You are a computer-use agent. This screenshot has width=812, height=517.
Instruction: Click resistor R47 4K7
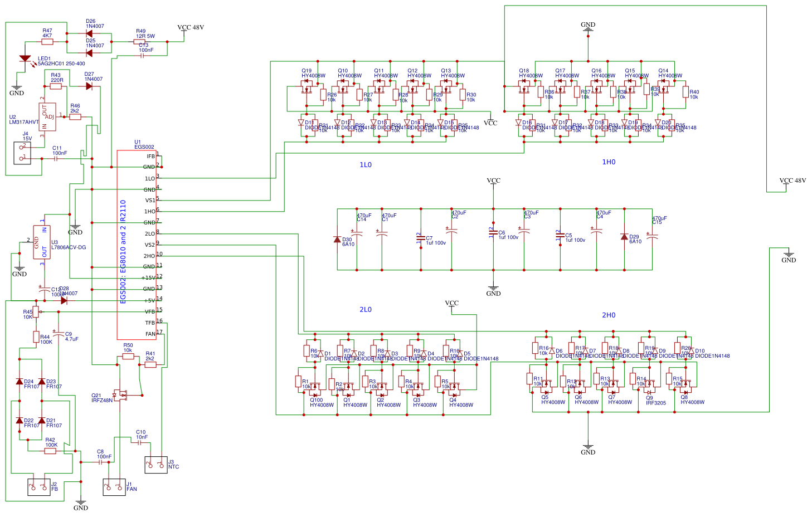[x=47, y=41]
